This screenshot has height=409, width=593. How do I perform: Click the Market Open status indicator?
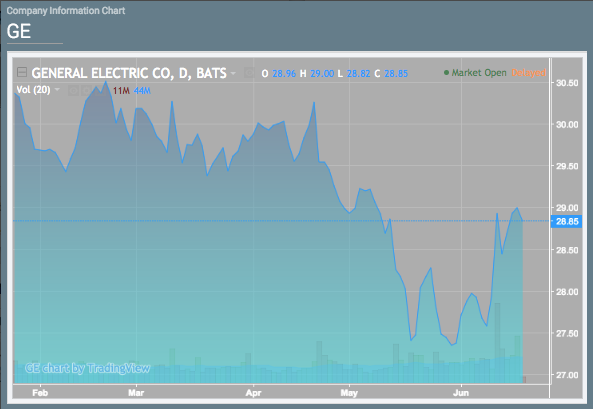pyautogui.click(x=475, y=73)
